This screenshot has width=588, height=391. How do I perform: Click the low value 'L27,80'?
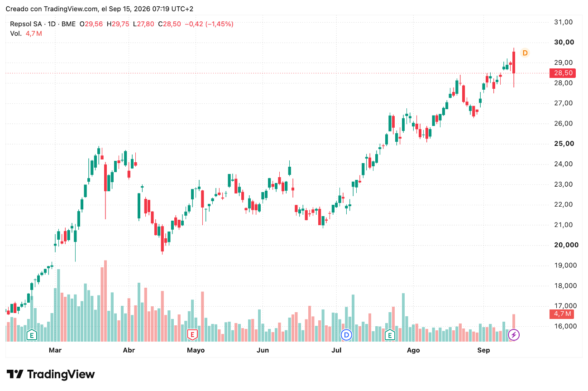click(143, 24)
